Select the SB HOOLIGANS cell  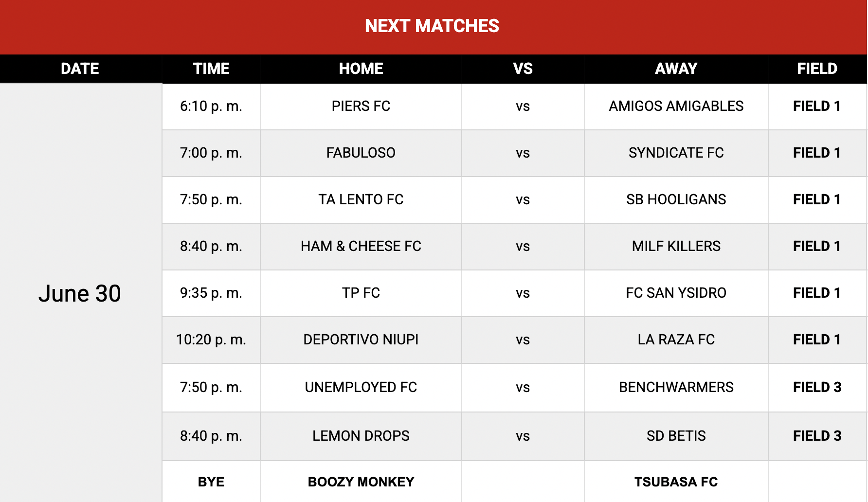676,200
